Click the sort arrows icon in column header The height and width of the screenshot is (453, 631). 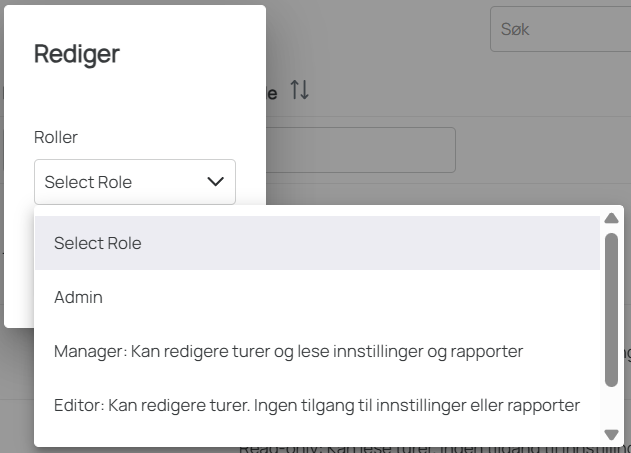point(300,90)
